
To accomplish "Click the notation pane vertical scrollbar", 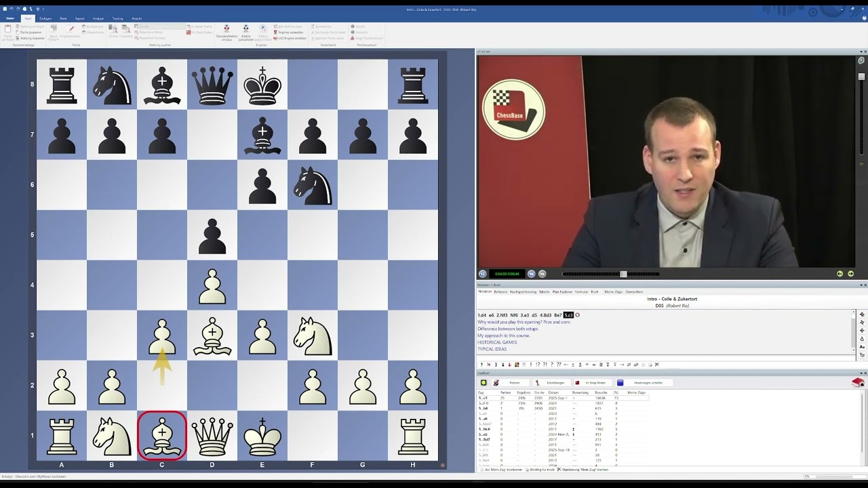I will pyautogui.click(x=854, y=331).
